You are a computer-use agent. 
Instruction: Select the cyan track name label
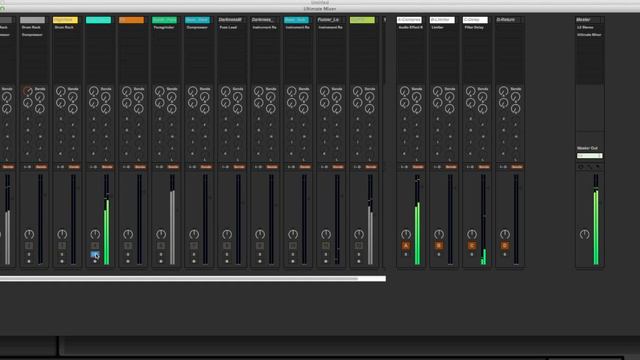point(98,20)
